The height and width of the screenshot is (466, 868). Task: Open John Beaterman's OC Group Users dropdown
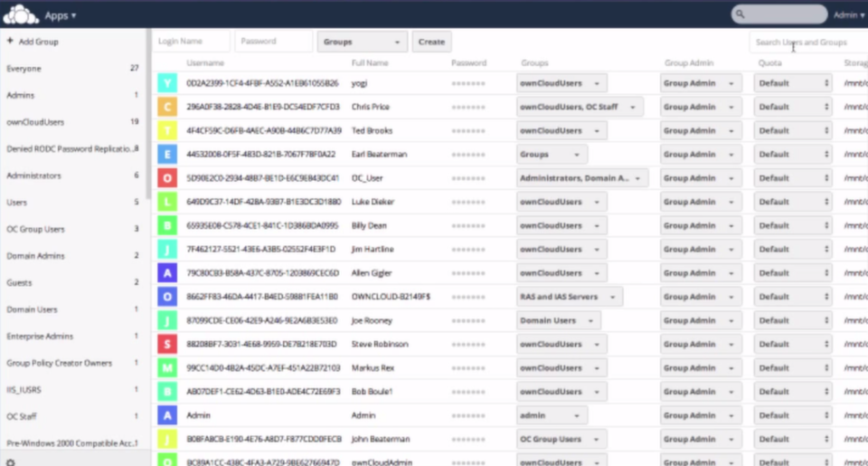(561, 439)
